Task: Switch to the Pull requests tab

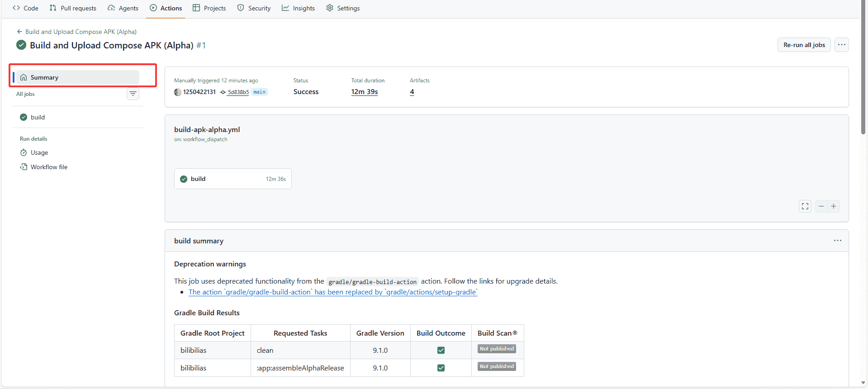Action: coord(73,8)
